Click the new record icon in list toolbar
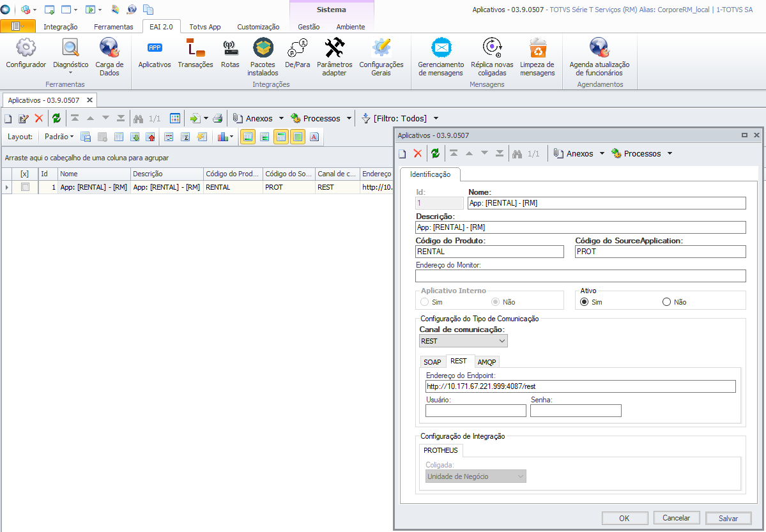 pos(8,118)
